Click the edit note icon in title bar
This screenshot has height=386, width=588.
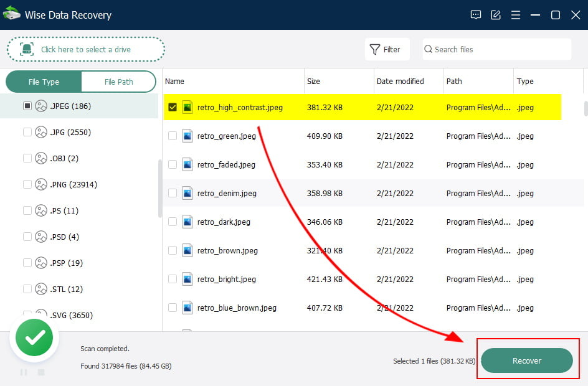(x=496, y=15)
